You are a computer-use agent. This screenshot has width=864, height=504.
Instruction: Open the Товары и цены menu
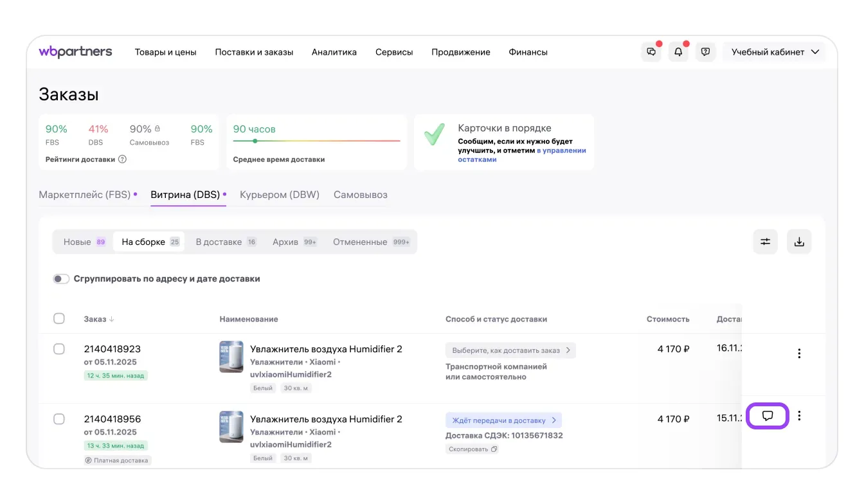click(x=166, y=52)
